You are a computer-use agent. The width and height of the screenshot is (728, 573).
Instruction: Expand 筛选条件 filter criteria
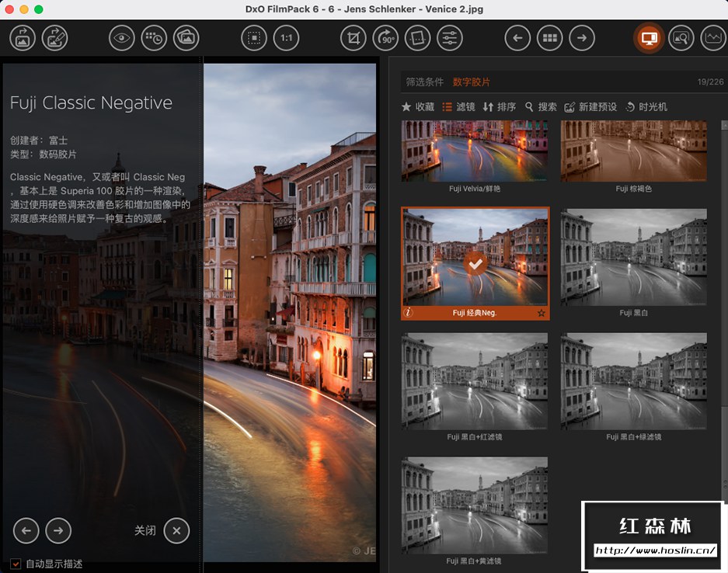click(x=424, y=82)
